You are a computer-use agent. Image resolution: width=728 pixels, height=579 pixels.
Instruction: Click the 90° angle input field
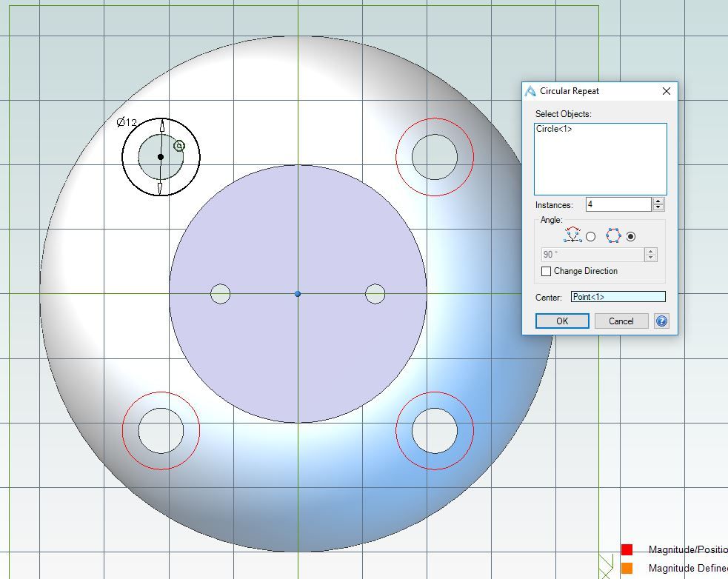tap(592, 255)
